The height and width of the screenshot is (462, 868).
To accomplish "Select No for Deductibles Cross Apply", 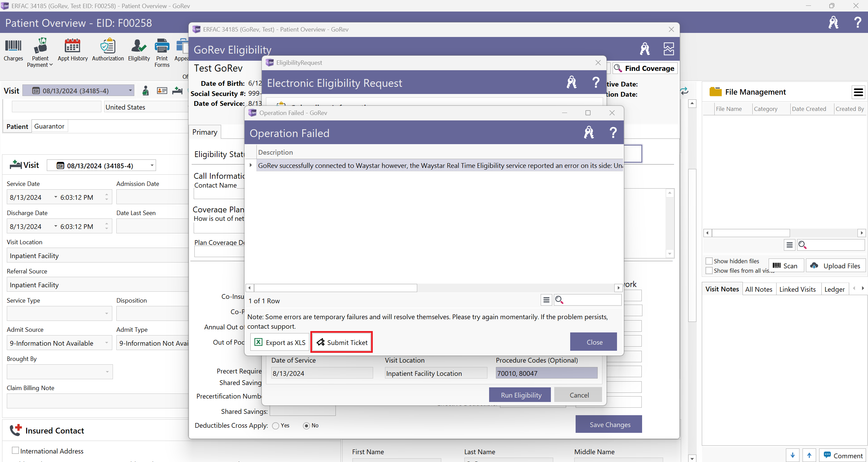I will tap(306, 426).
